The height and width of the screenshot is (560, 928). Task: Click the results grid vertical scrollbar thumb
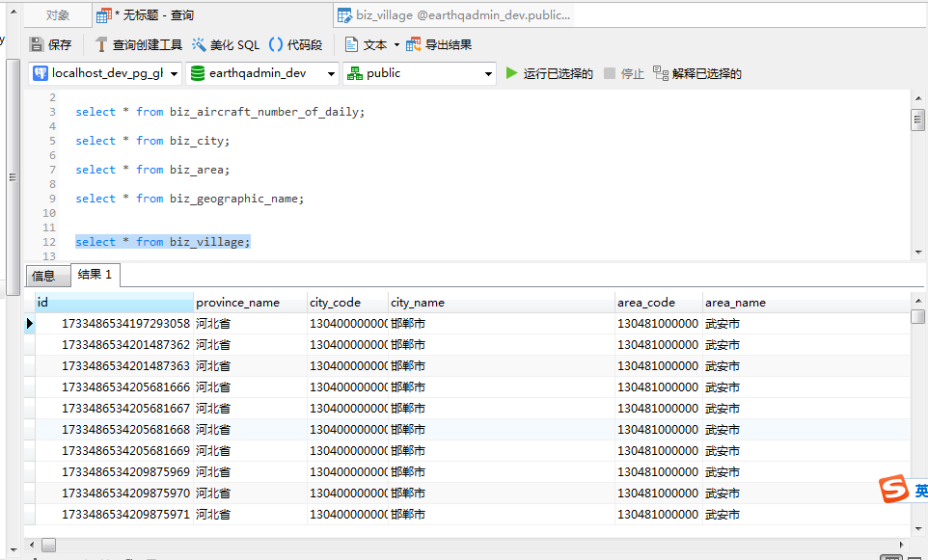[918, 316]
